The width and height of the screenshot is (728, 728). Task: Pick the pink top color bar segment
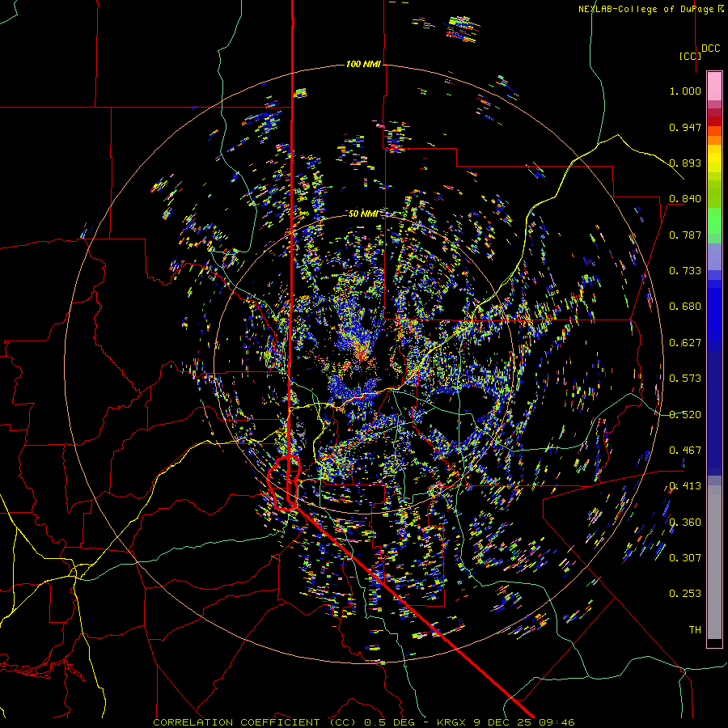tap(714, 86)
